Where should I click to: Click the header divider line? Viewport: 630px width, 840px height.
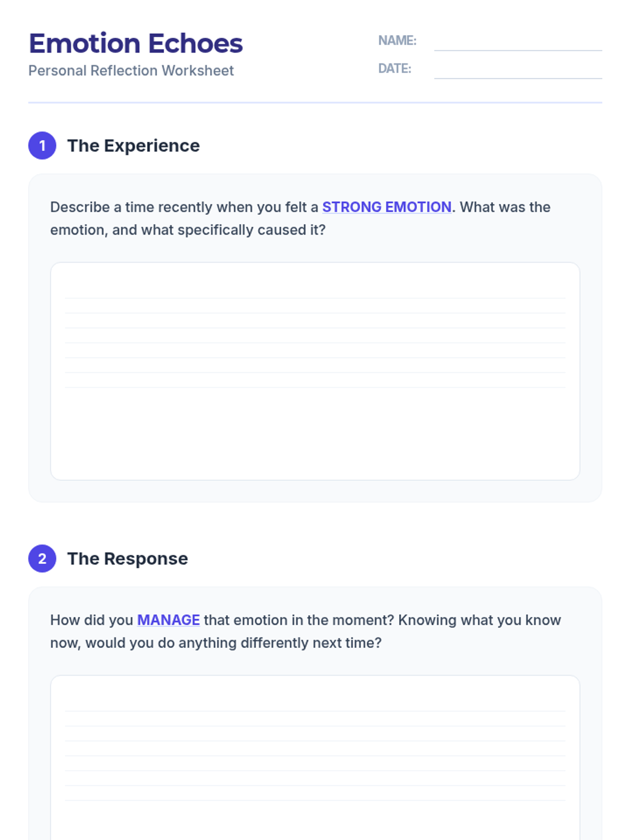click(x=315, y=102)
